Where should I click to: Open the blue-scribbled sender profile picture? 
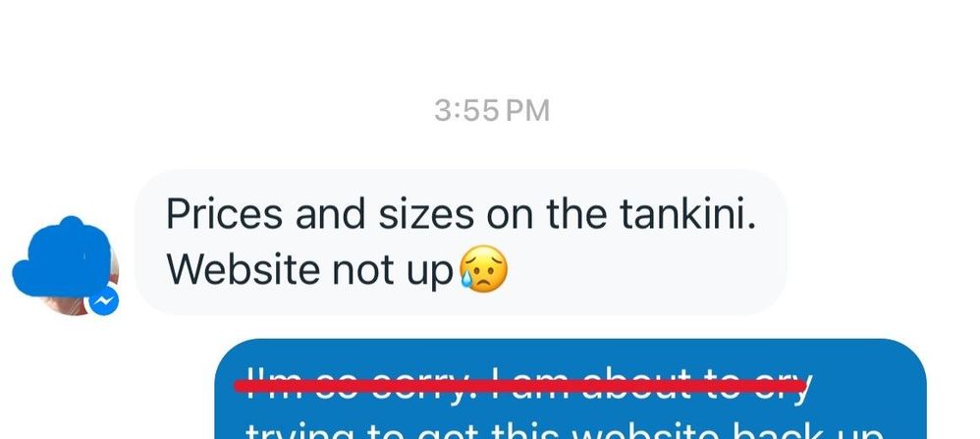pyautogui.click(x=66, y=265)
